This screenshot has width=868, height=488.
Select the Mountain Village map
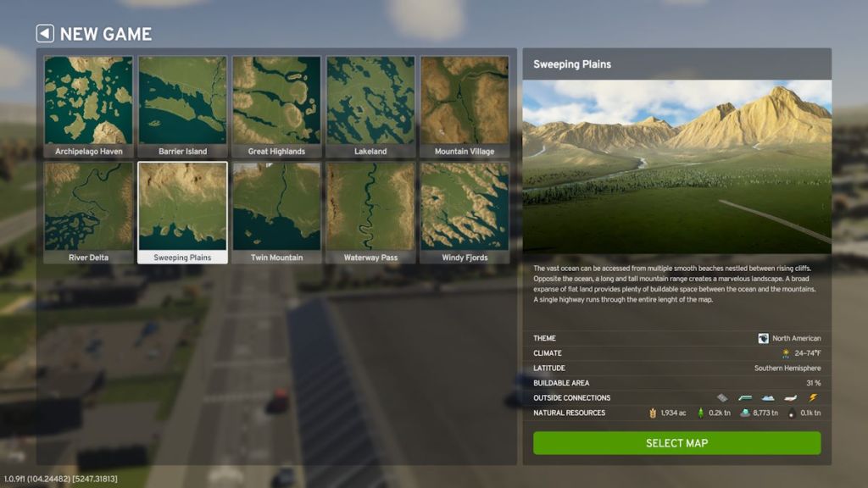pos(465,102)
